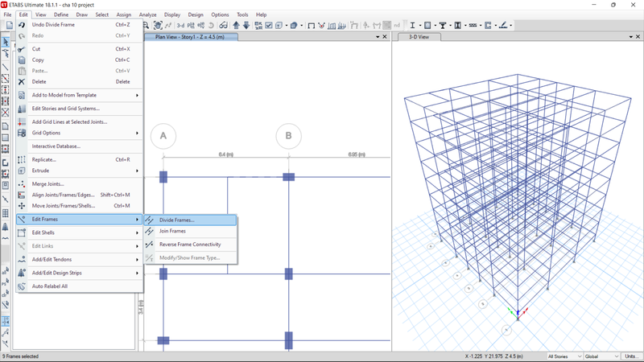Open the All Stories dropdown
644x362 pixels.
click(x=565, y=356)
